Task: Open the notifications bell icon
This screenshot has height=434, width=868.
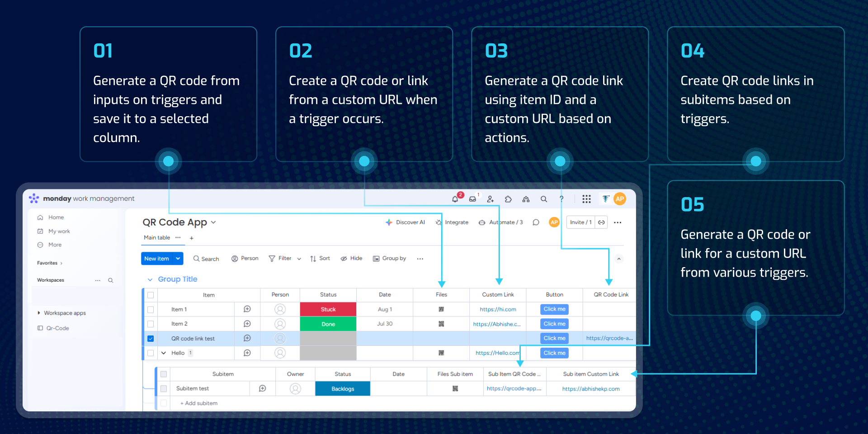Action: pyautogui.click(x=455, y=199)
